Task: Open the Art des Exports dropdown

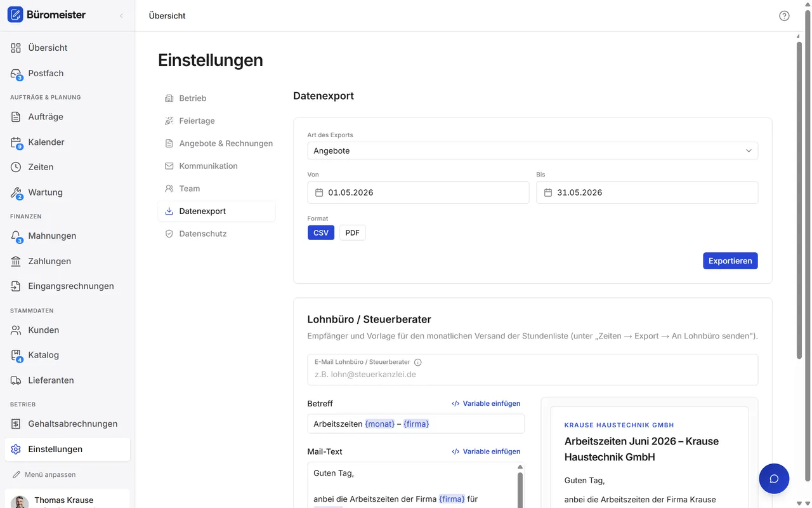Action: [532, 150]
